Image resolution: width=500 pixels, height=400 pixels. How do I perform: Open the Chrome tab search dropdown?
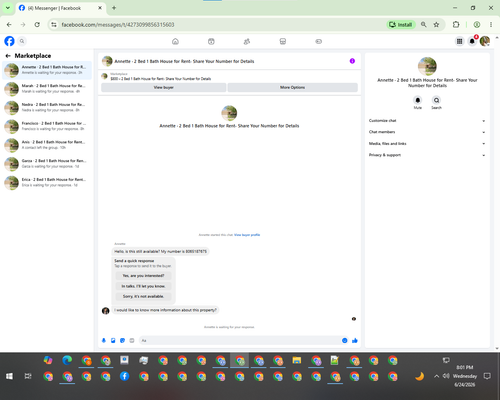point(8,8)
